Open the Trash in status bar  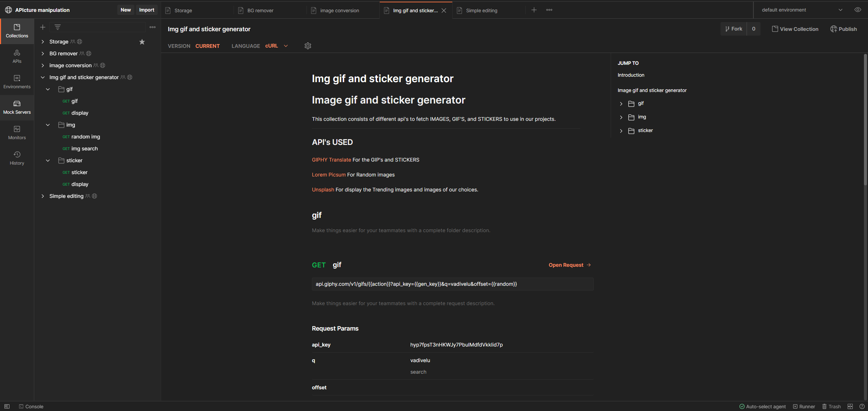point(831,406)
